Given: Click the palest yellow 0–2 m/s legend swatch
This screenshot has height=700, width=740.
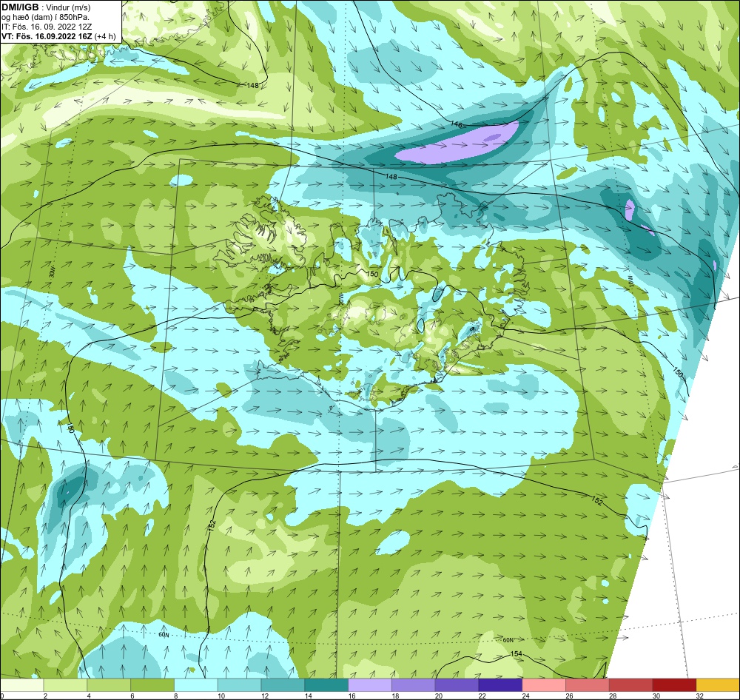Looking at the screenshot, I should click(x=21, y=685).
